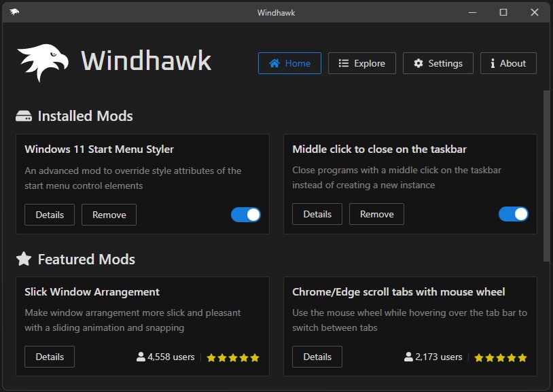
Task: Click the 2,173 users text
Action: 439,357
